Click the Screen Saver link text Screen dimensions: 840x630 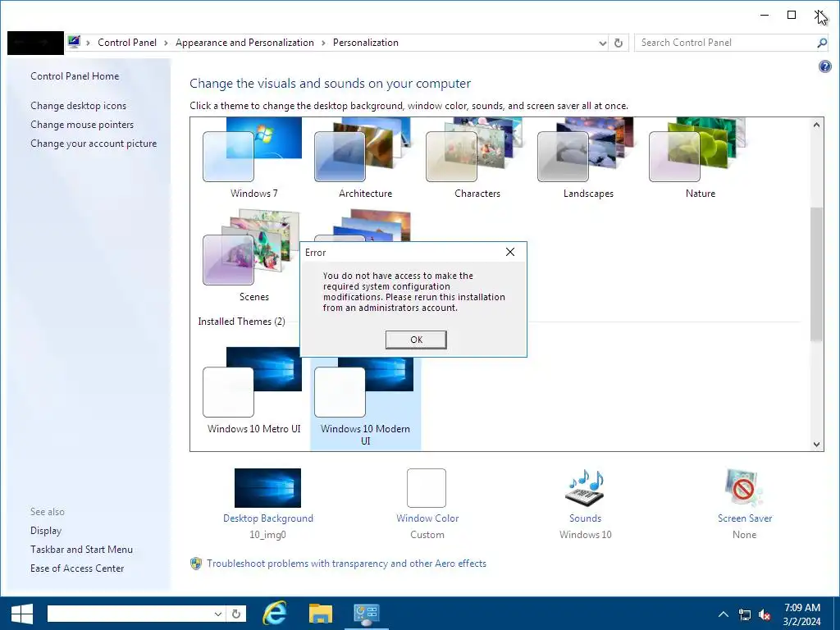point(745,518)
